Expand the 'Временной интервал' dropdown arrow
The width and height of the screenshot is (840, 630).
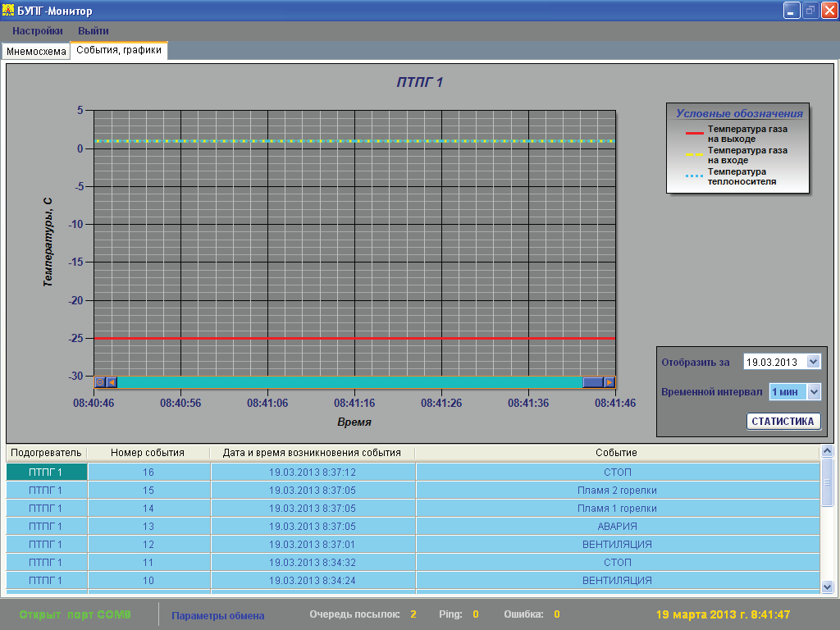(x=814, y=391)
